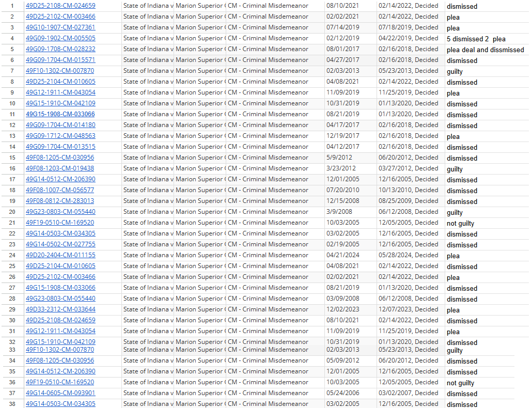Open case 49F19-0510-CM-169520 in row 21
Image resolution: width=532 pixels, height=408 pixels.
(x=59, y=222)
